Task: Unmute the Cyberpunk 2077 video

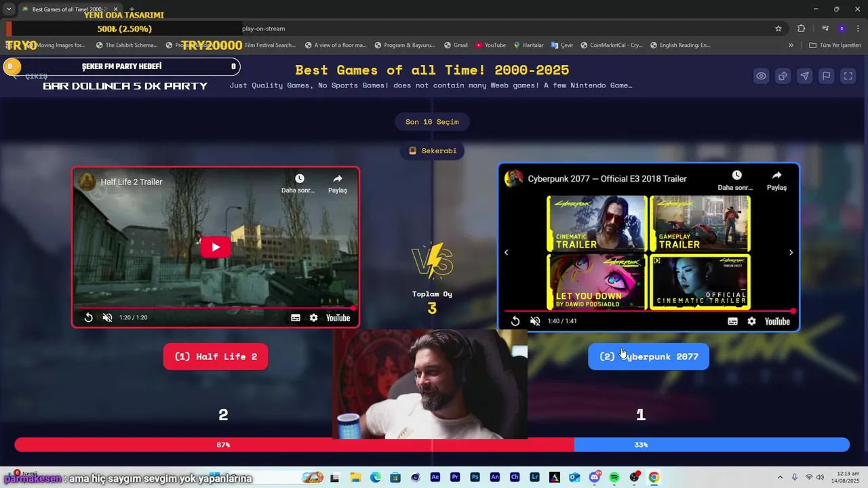Action: [535, 321]
